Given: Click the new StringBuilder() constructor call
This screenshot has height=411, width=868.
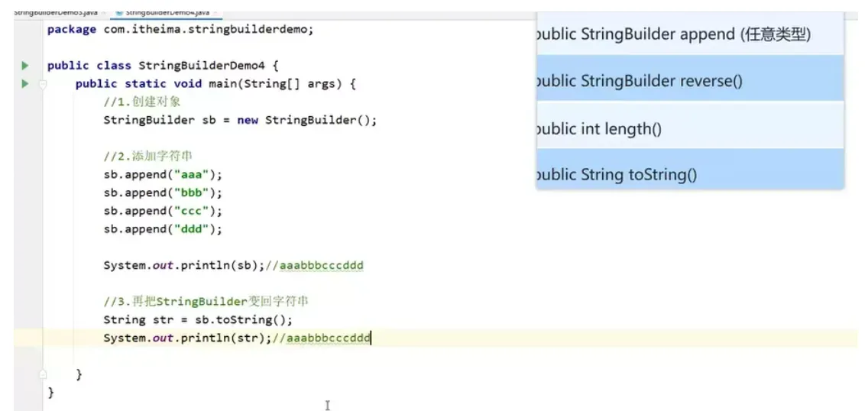Looking at the screenshot, I should [303, 121].
